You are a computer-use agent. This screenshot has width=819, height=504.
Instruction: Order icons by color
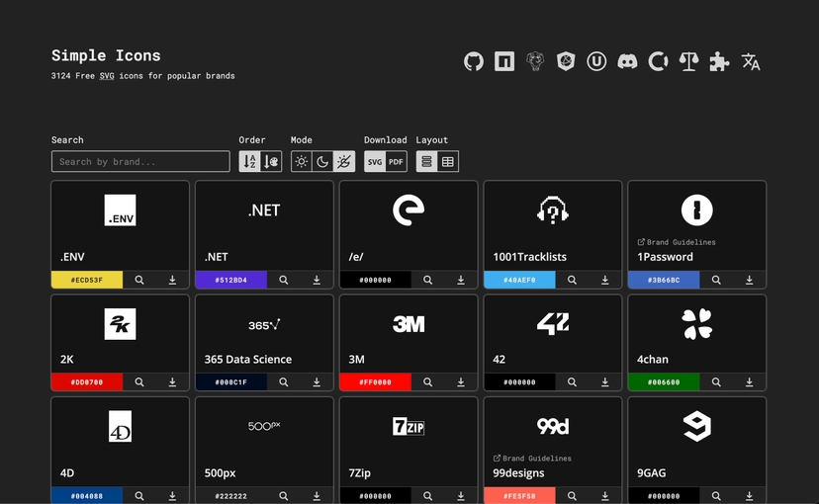click(272, 162)
